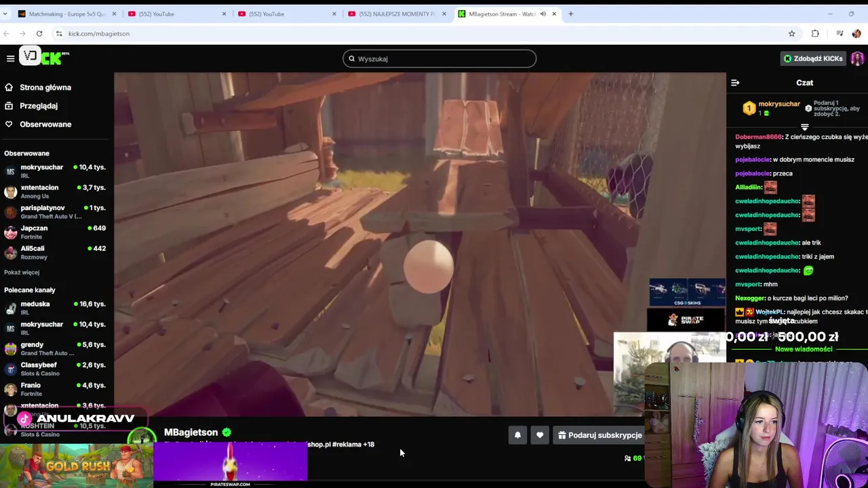Viewport: 868px width, 488px height.
Task: Click the Gold Rush banner ad
Action: coord(77,466)
